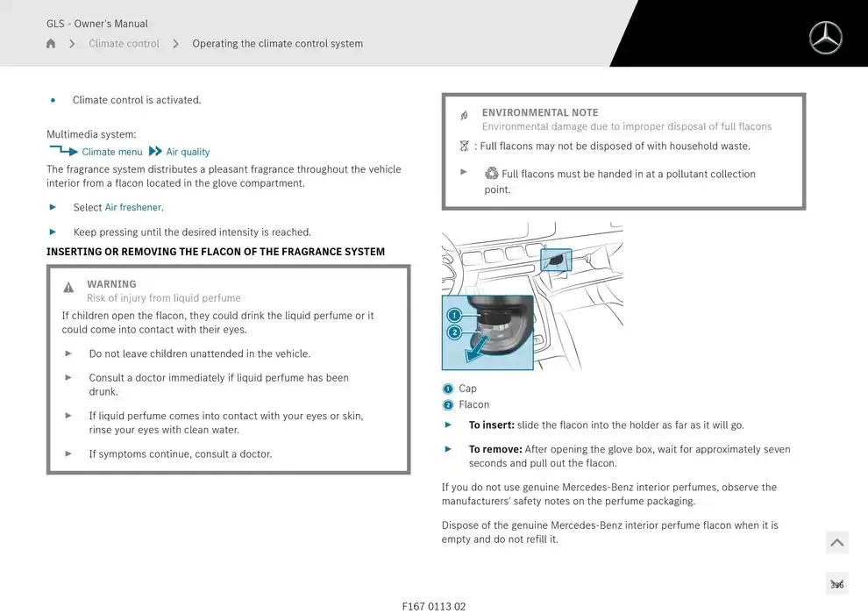The image size is (868, 614).
Task: Click the environmental note leaf icon
Action: (x=464, y=116)
